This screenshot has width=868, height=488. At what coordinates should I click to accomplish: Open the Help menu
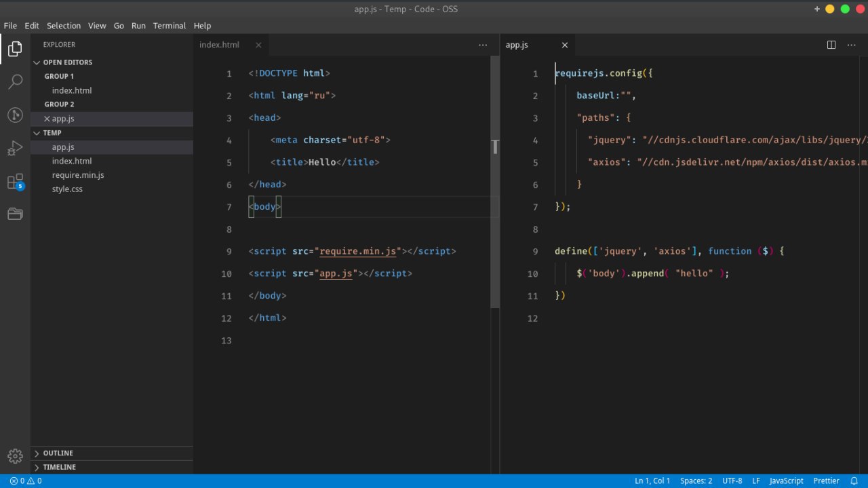click(x=202, y=26)
